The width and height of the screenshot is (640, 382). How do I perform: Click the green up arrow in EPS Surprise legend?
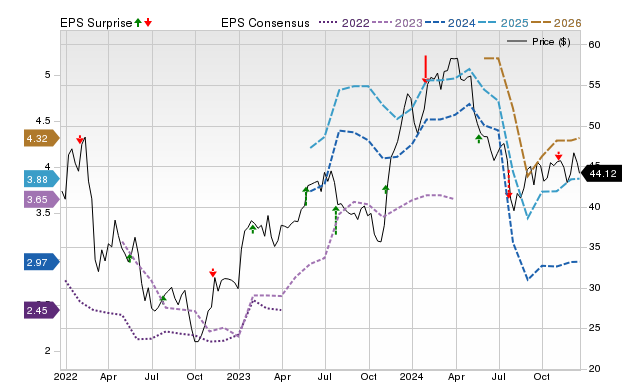[x=138, y=22]
